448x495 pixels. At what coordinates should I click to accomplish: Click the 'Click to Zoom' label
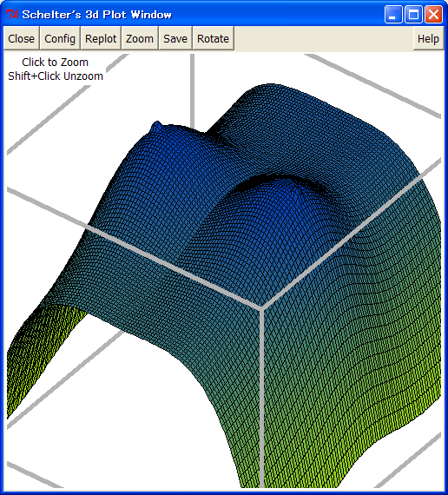pos(56,63)
